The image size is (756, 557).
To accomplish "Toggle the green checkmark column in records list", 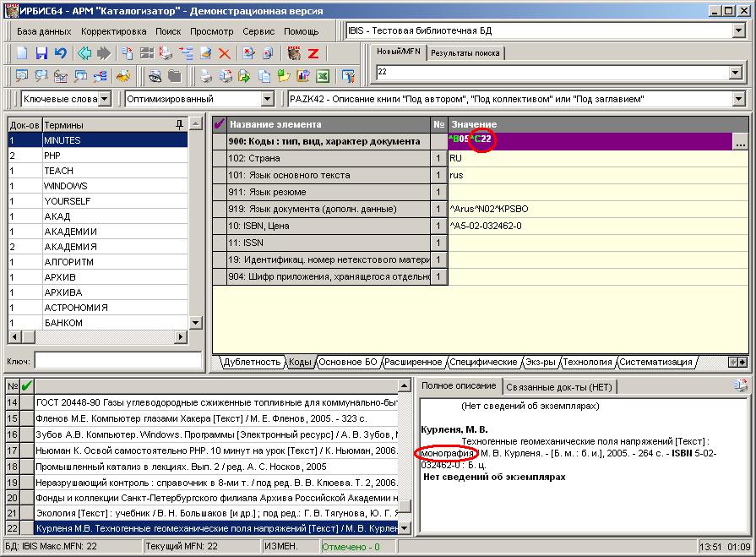I will coord(27,386).
